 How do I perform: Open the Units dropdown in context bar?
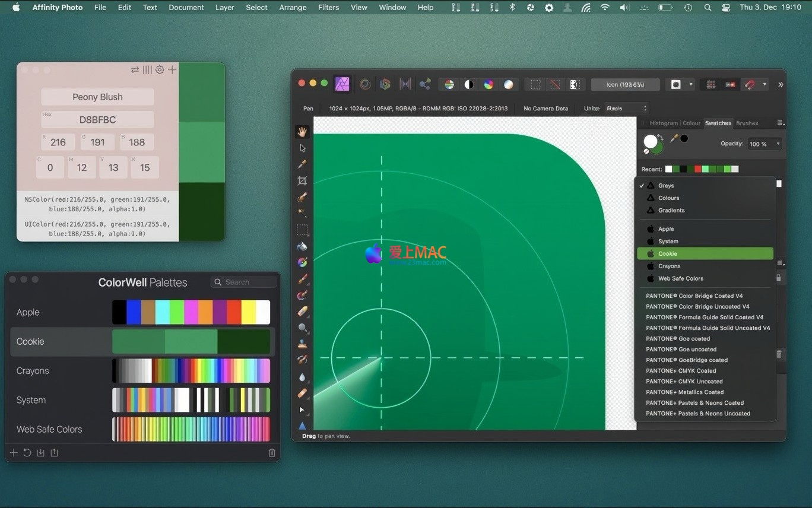[x=626, y=108]
